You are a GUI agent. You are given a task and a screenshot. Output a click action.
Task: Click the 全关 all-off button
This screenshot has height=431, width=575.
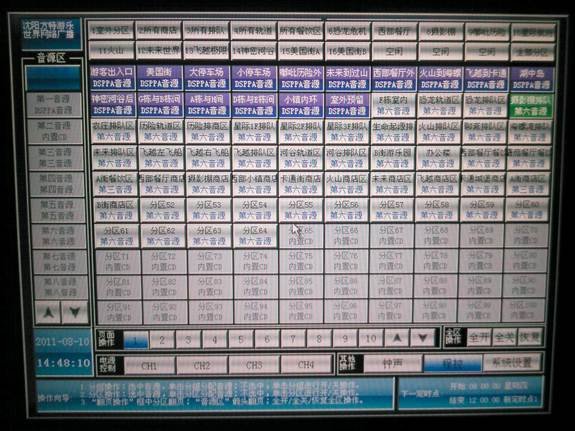click(x=504, y=336)
